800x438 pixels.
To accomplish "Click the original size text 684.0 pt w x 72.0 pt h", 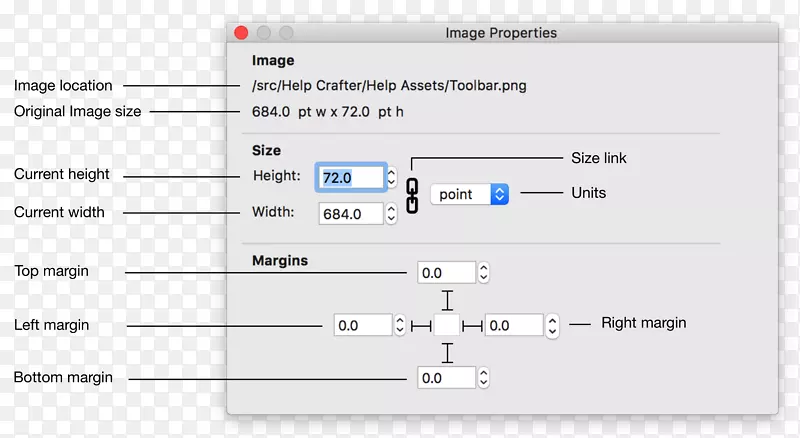I will point(328,112).
